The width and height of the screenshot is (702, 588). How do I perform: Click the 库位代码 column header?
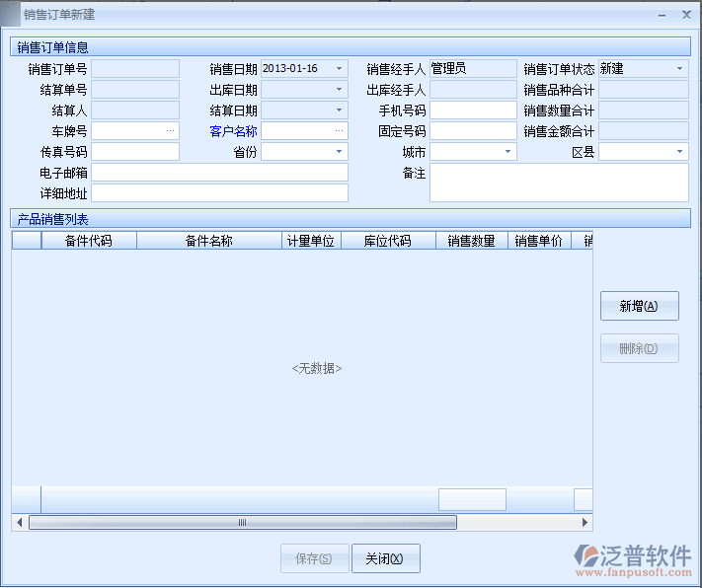(x=388, y=241)
